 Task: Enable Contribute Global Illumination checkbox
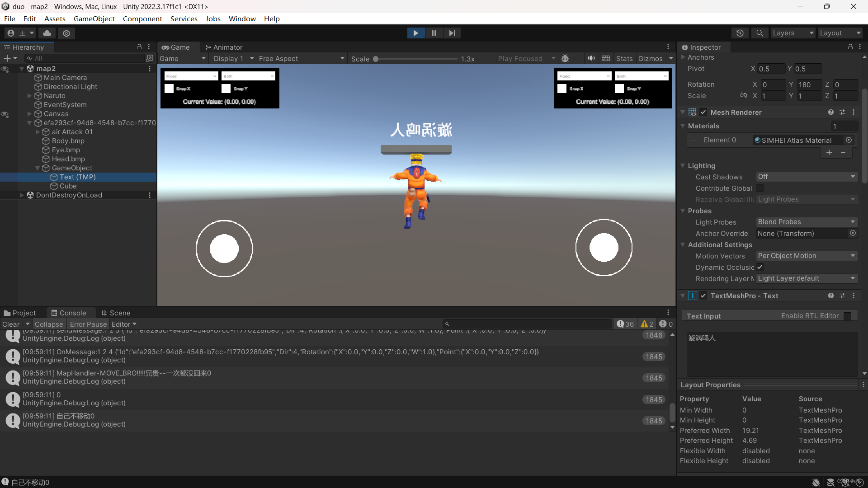coord(760,188)
